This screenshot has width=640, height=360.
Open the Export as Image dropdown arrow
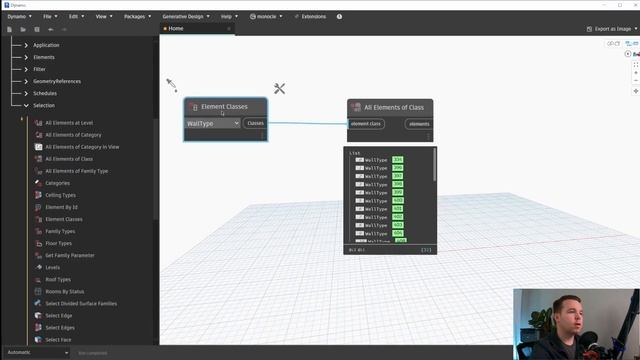tap(636, 29)
